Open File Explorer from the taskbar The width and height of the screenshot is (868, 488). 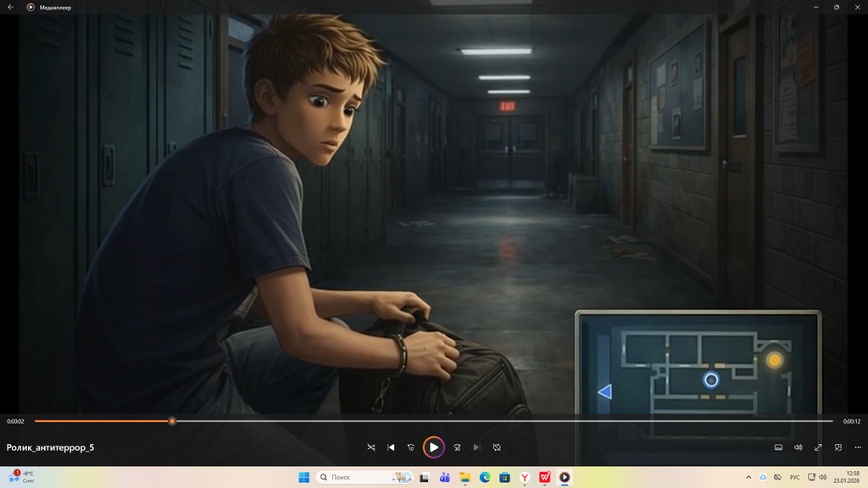click(x=465, y=477)
